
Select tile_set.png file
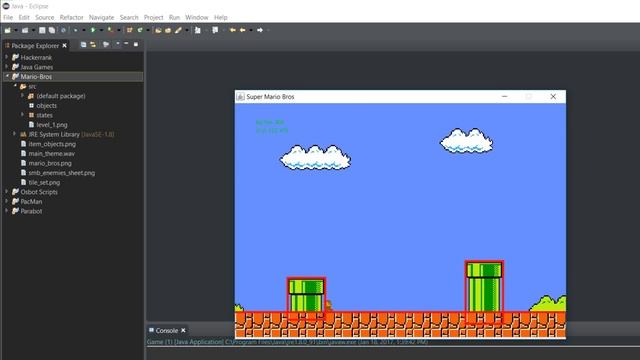pyautogui.click(x=44, y=182)
